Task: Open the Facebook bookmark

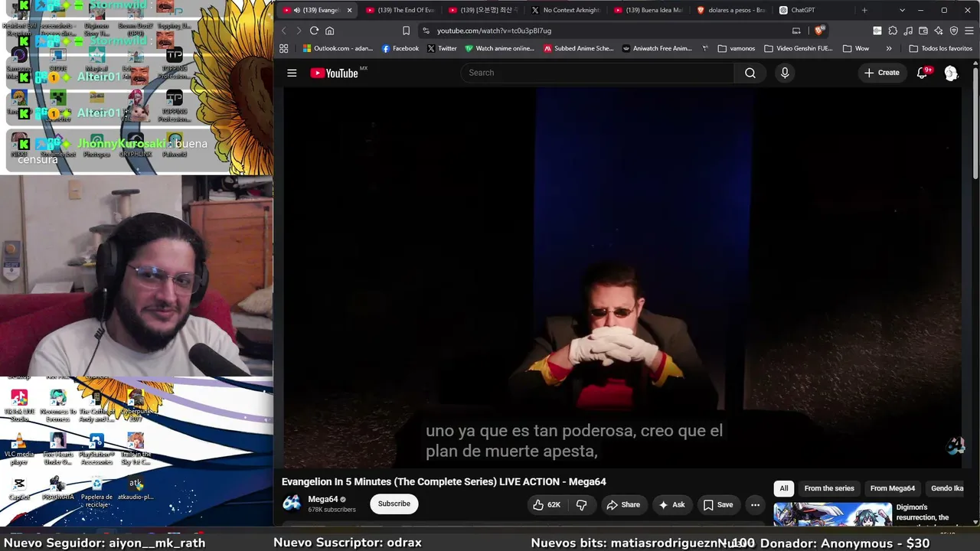Action: (x=400, y=48)
